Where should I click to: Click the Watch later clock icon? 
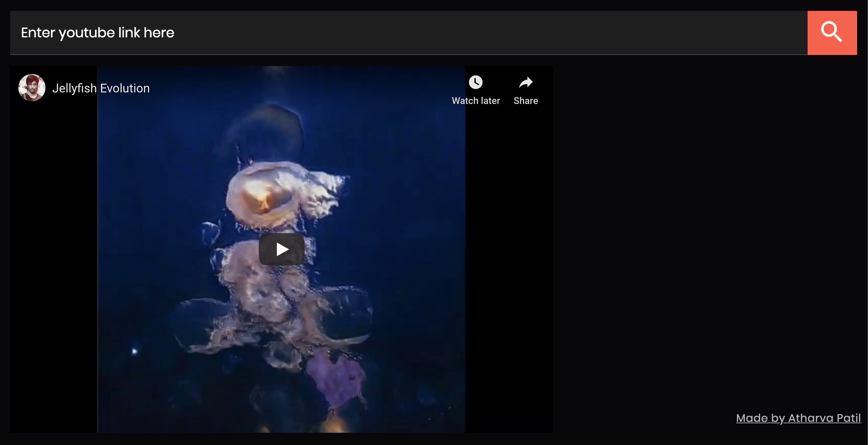[x=475, y=82]
